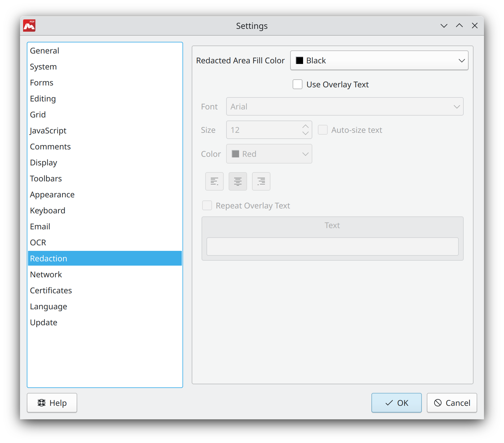Image resolution: width=504 pixels, height=443 pixels.
Task: Click the overlay Text input field
Action: pyautogui.click(x=333, y=247)
